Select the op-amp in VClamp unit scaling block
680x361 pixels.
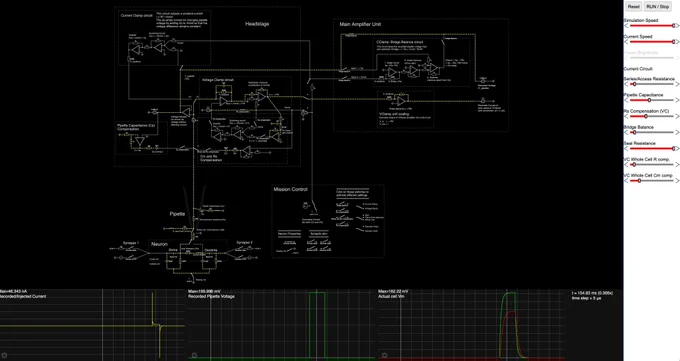pyautogui.click(x=402, y=101)
